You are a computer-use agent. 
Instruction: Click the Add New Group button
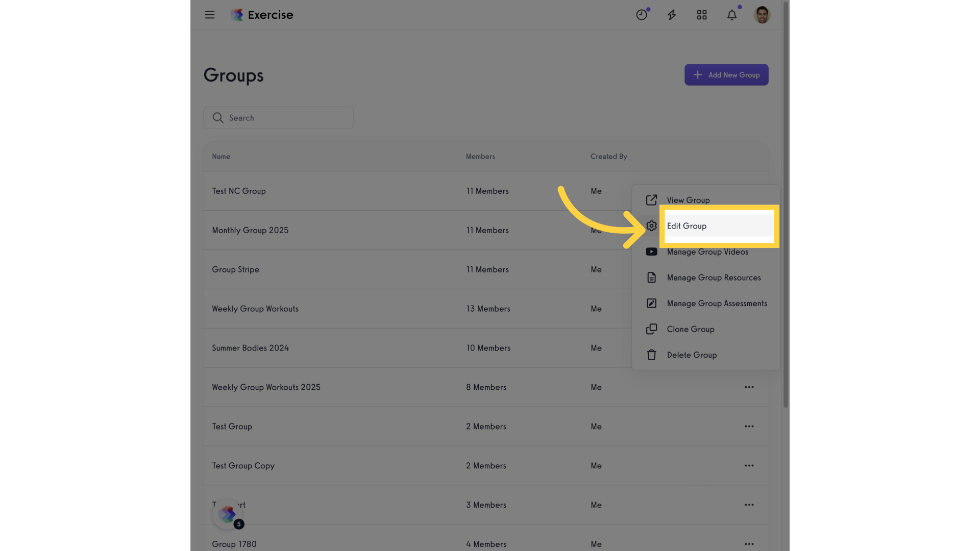(x=726, y=75)
